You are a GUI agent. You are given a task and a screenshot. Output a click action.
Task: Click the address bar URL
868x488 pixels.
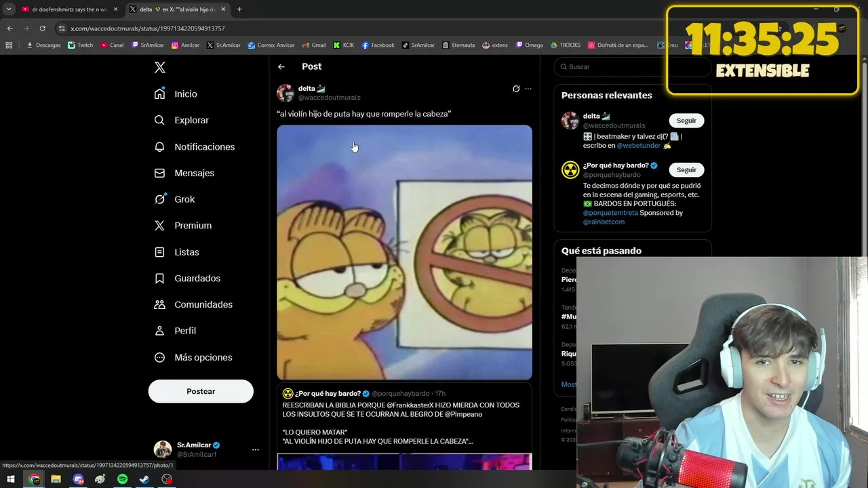point(148,28)
